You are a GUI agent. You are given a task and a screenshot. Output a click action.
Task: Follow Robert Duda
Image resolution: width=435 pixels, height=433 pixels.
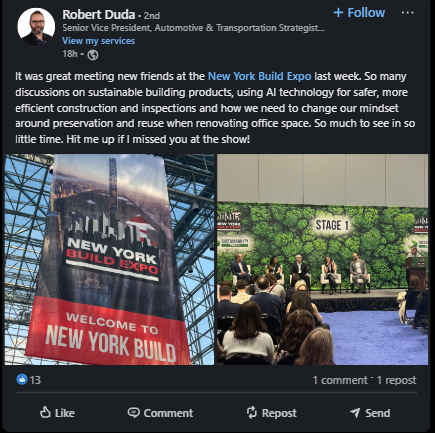coord(359,13)
